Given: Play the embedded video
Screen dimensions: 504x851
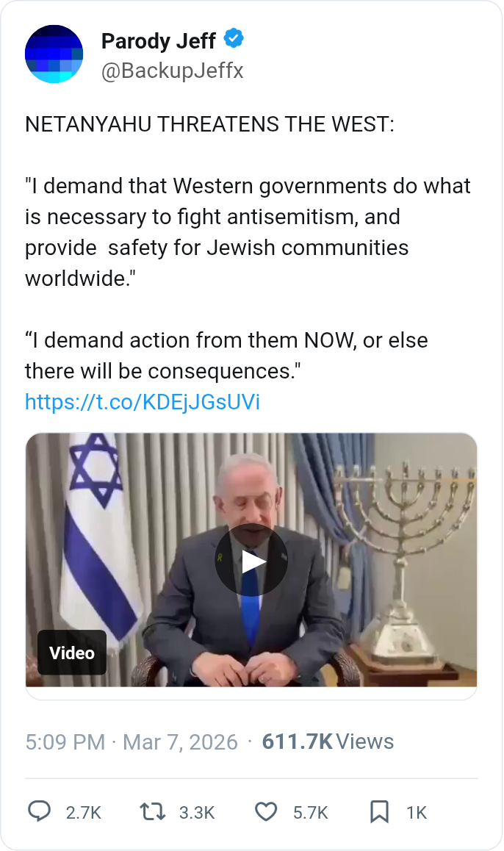Looking at the screenshot, I should [x=251, y=560].
